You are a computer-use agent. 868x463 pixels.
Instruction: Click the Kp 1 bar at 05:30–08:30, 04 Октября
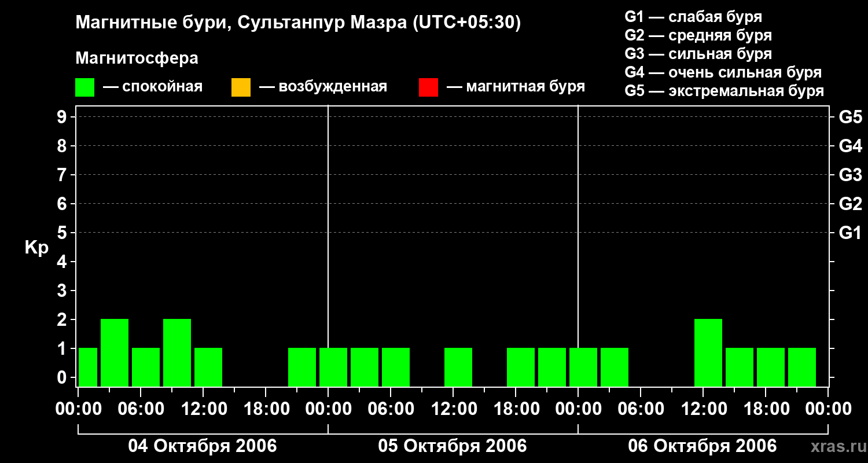point(146,367)
